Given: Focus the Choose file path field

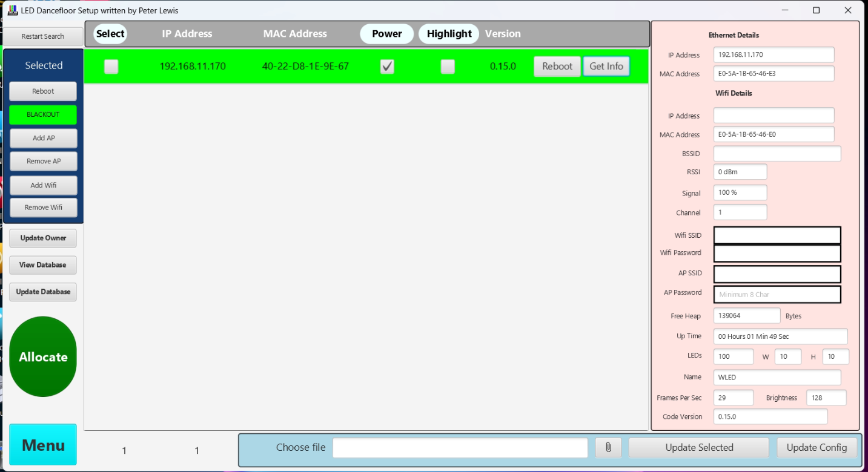Looking at the screenshot, I should click(x=460, y=448).
